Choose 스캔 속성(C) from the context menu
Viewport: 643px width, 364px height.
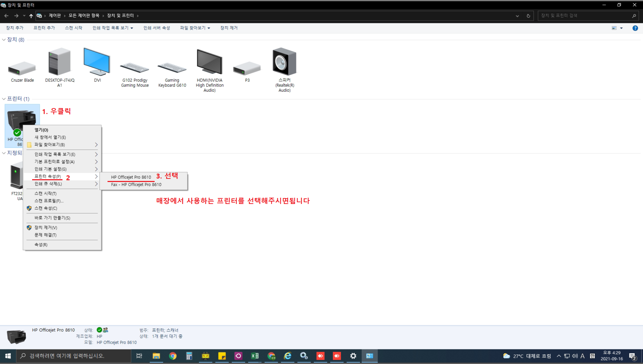click(x=62, y=208)
